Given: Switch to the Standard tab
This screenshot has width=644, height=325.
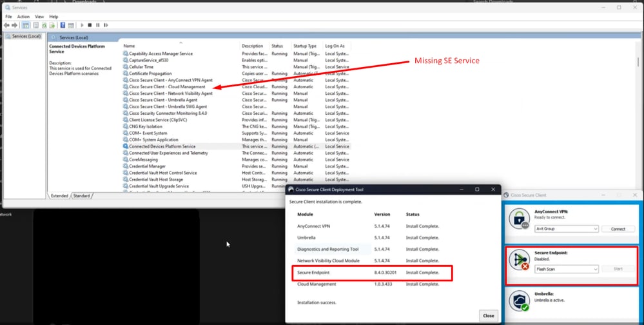Looking at the screenshot, I should (x=81, y=196).
